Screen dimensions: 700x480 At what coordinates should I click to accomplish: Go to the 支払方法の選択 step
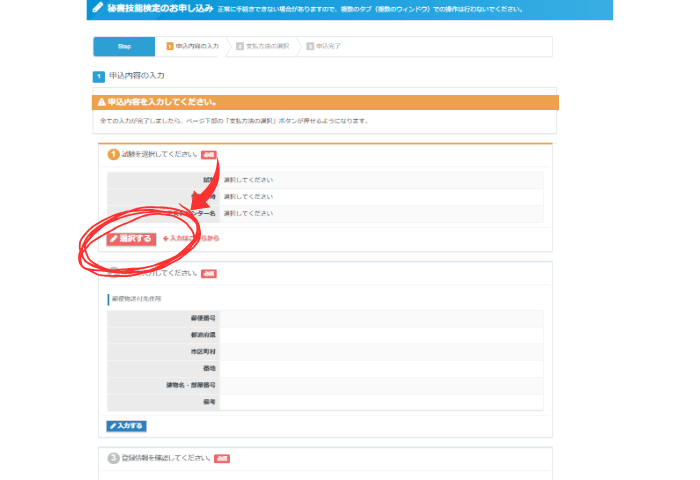pos(267,47)
